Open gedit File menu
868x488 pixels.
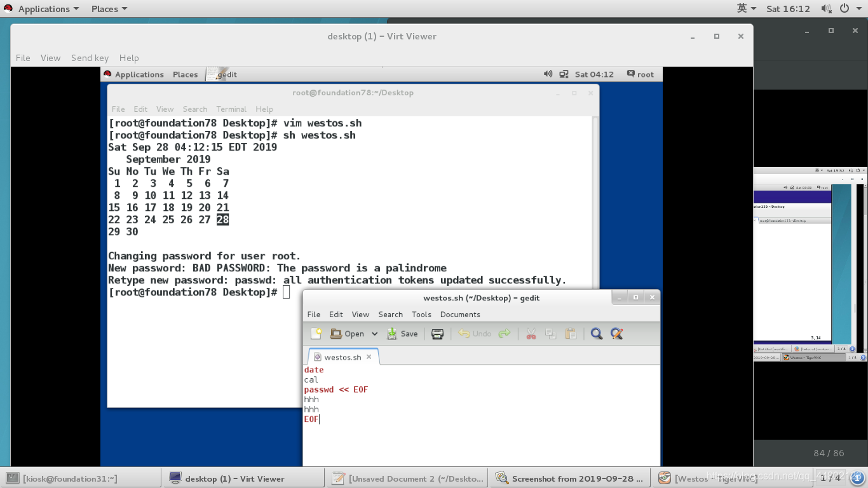point(314,315)
